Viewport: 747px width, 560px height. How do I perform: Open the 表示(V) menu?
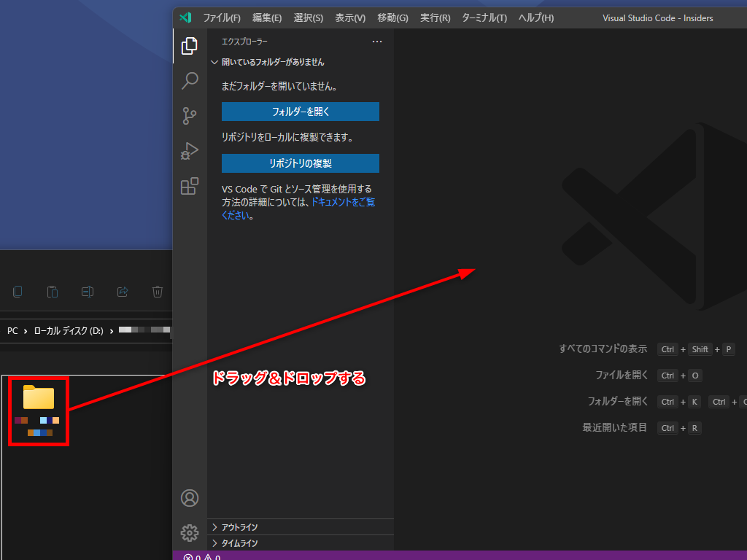click(x=350, y=18)
